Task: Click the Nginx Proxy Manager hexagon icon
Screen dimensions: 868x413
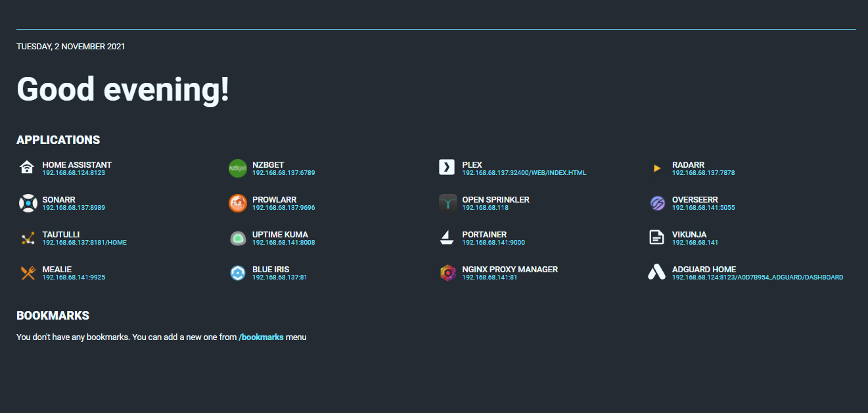Action: pyautogui.click(x=447, y=273)
